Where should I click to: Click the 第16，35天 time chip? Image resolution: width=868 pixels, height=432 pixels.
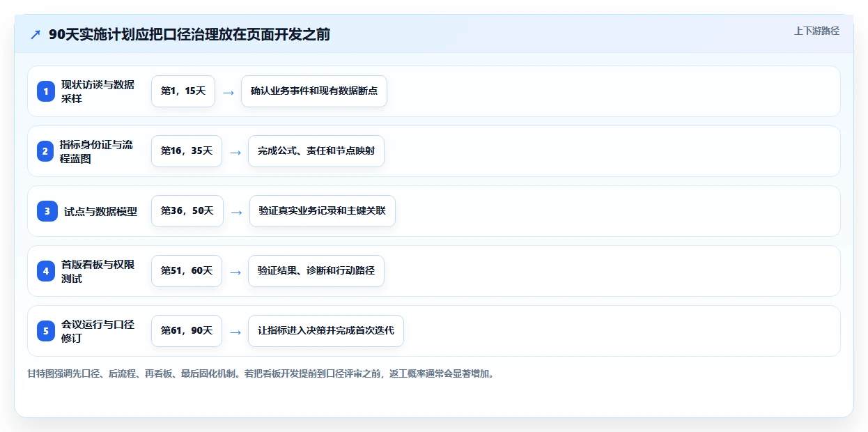tap(187, 151)
